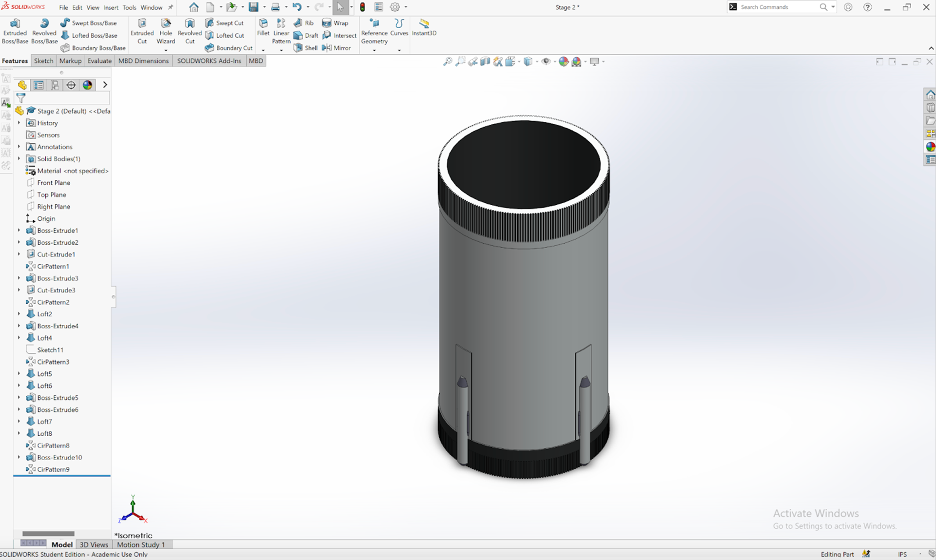Expand the Boss-Extrude1 feature
The image size is (936, 560).
coord(19,230)
